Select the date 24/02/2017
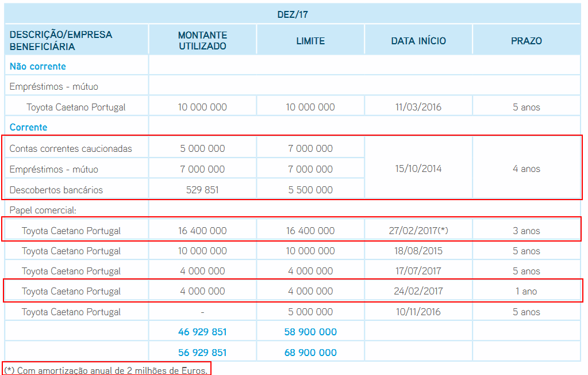The image size is (588, 375). 418,291
